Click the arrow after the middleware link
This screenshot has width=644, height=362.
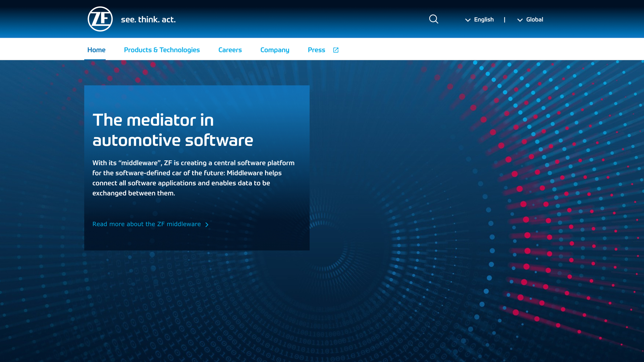point(207,225)
